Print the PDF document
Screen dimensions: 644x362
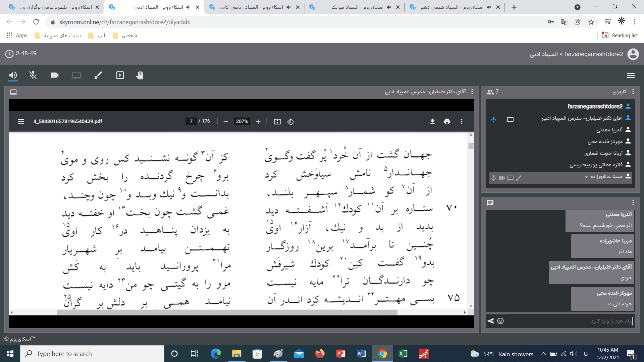click(x=447, y=121)
